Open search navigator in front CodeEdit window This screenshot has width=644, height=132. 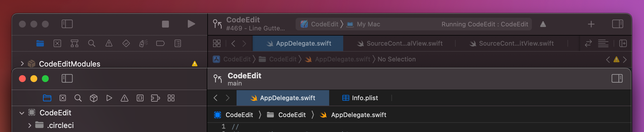point(78,98)
